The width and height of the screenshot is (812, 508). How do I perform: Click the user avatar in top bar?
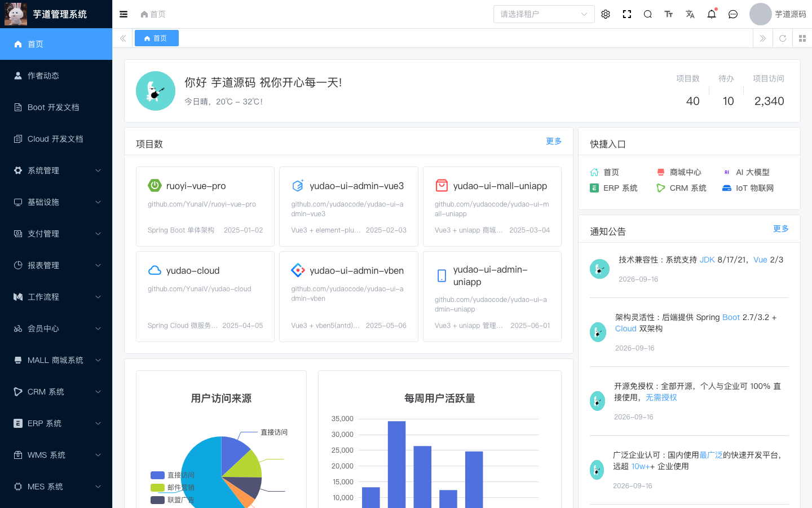point(760,14)
